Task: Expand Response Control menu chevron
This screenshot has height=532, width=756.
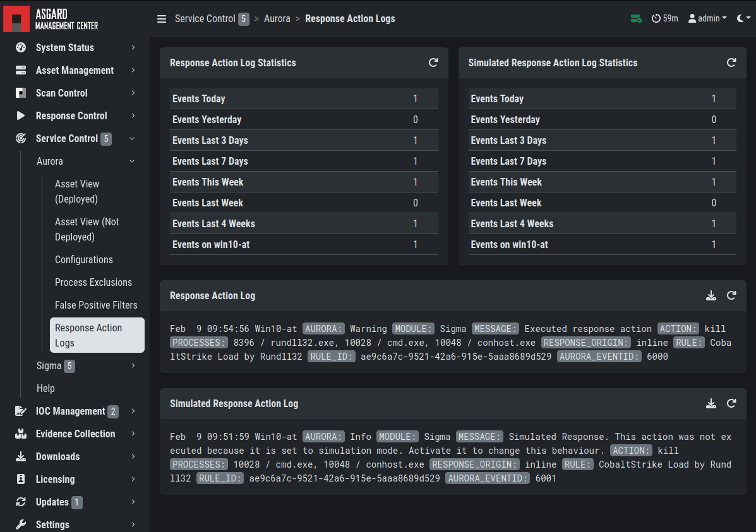Action: pyautogui.click(x=133, y=115)
